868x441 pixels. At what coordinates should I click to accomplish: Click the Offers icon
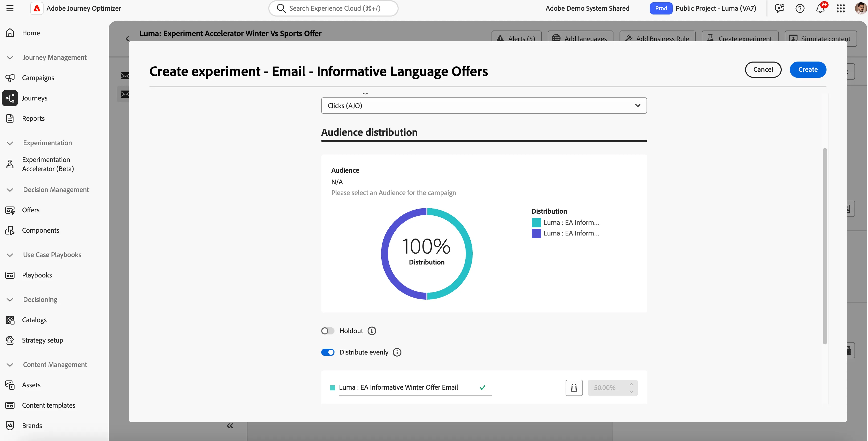coord(10,210)
